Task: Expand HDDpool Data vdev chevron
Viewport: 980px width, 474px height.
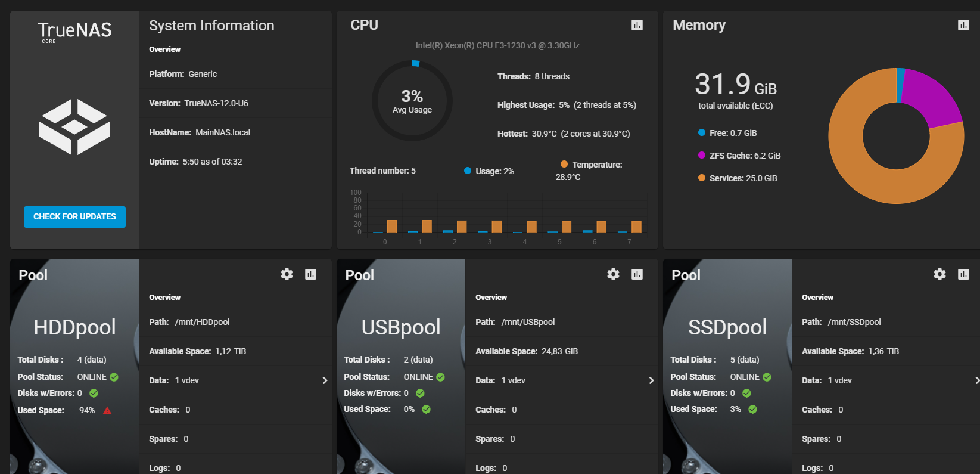Action: click(325, 380)
